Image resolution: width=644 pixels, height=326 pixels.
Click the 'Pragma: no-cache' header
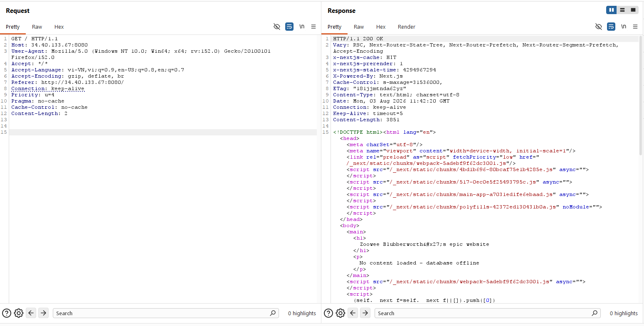[38, 101]
